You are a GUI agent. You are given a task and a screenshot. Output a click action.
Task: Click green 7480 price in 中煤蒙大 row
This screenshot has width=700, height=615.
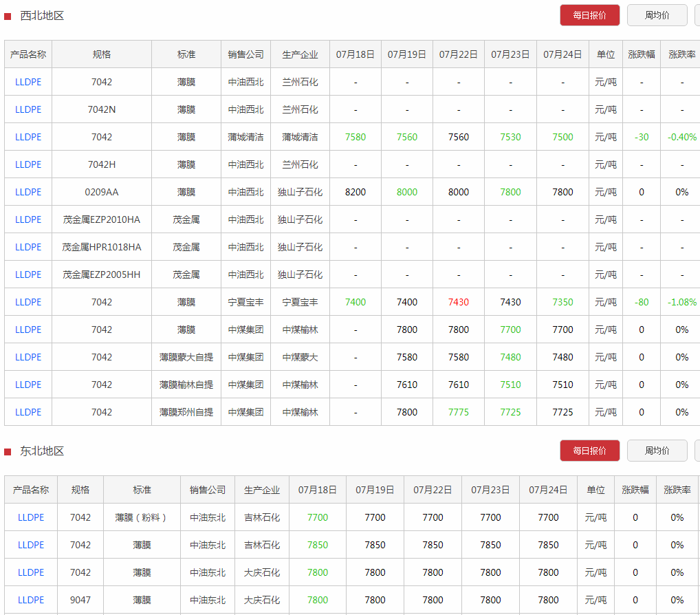(510, 357)
